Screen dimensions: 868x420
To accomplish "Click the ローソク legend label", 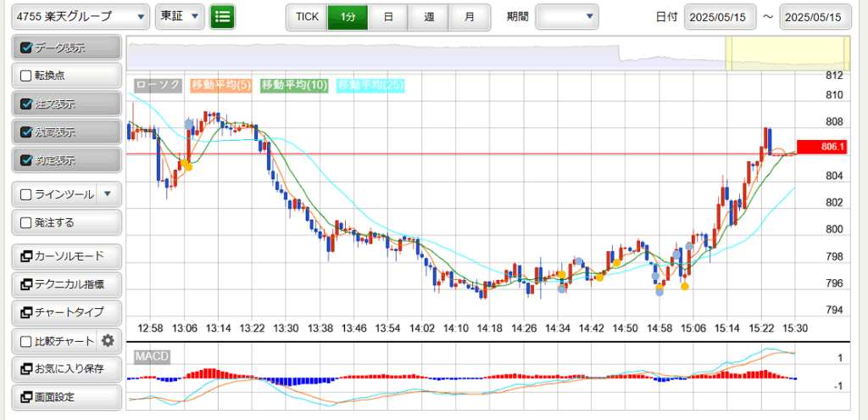I will click(159, 85).
